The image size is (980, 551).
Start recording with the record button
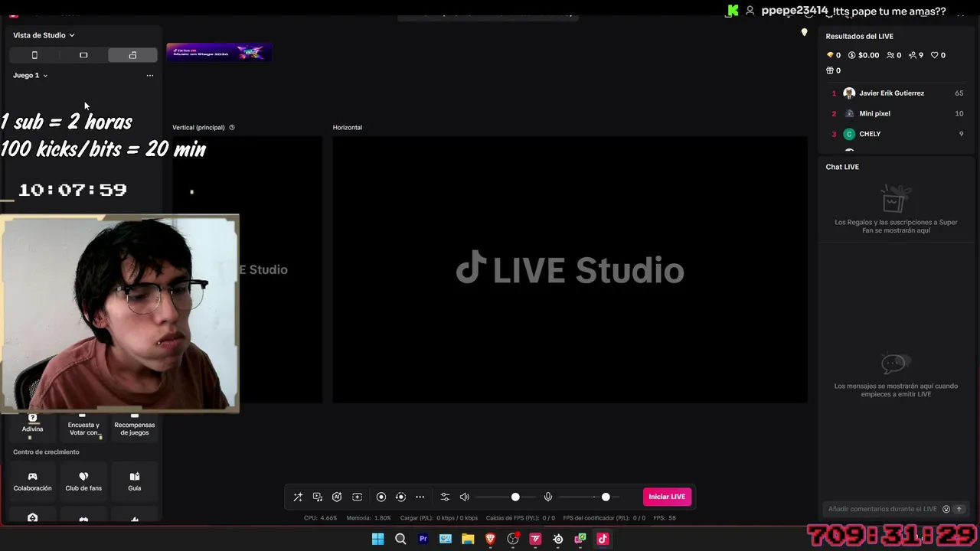(x=381, y=497)
